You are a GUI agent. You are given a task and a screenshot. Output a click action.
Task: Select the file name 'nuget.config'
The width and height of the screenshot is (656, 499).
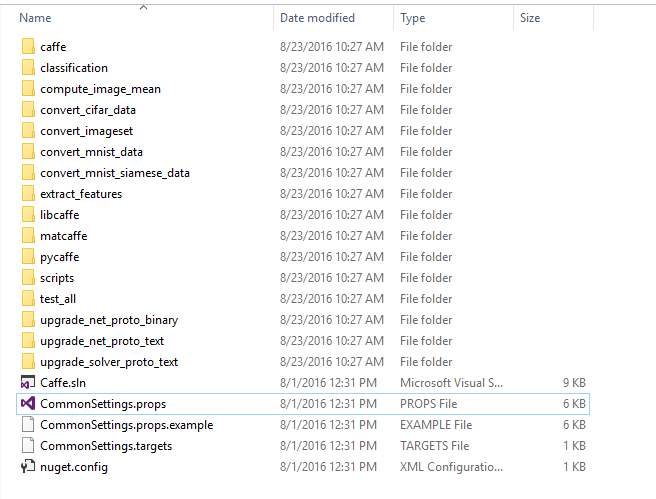(74, 467)
